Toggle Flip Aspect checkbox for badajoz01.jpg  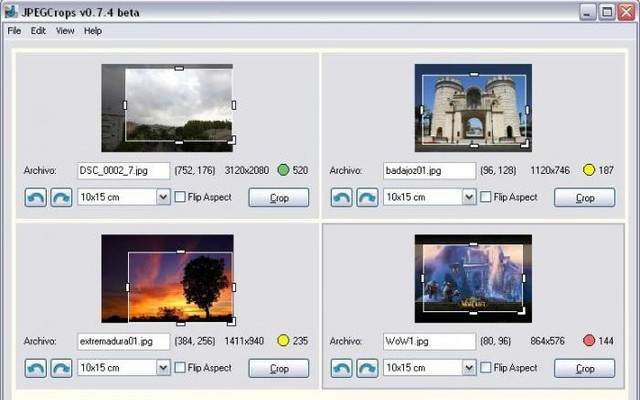(486, 197)
